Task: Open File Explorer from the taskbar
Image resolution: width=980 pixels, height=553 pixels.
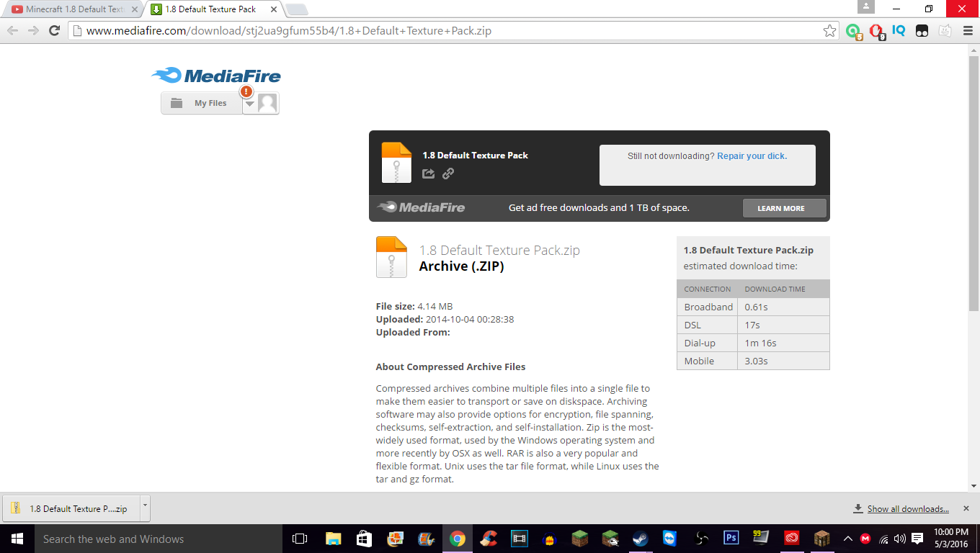Action: [x=334, y=539]
